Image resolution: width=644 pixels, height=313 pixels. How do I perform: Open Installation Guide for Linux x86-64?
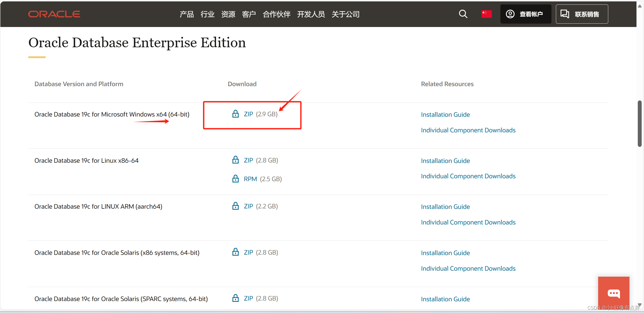click(445, 161)
